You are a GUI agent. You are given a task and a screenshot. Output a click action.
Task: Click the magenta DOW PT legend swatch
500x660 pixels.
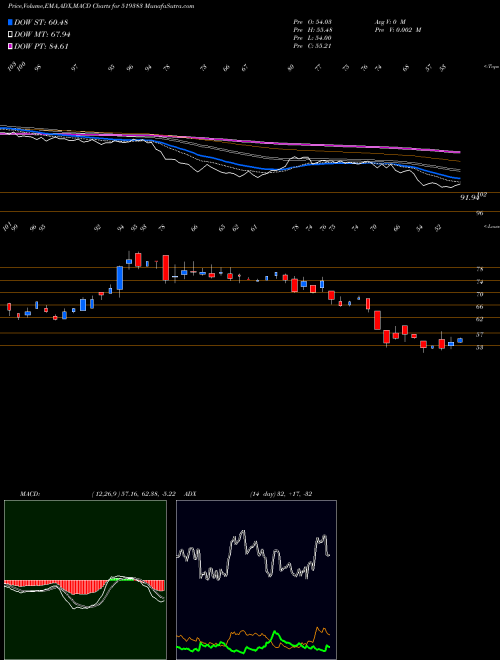click(x=11, y=47)
